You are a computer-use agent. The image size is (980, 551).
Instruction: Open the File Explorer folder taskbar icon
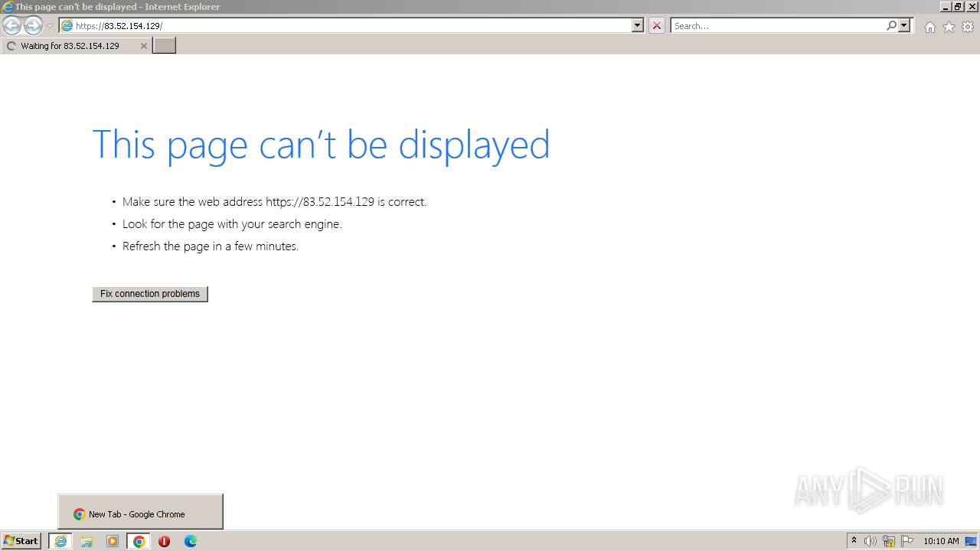(x=87, y=541)
